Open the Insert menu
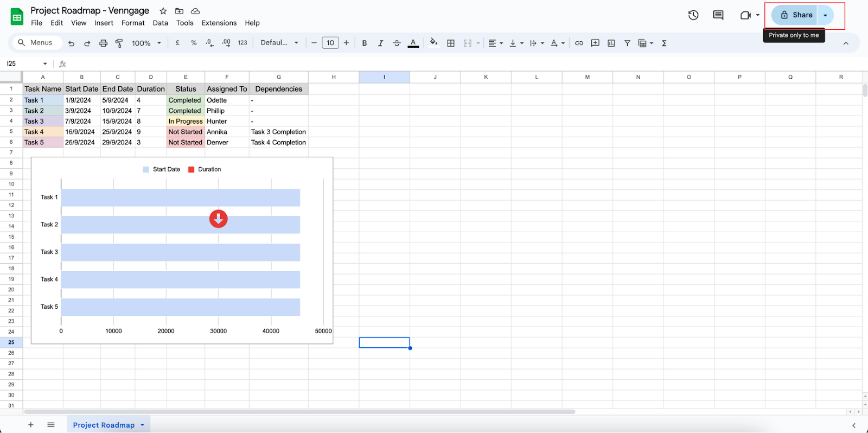The height and width of the screenshot is (433, 868). click(x=104, y=23)
